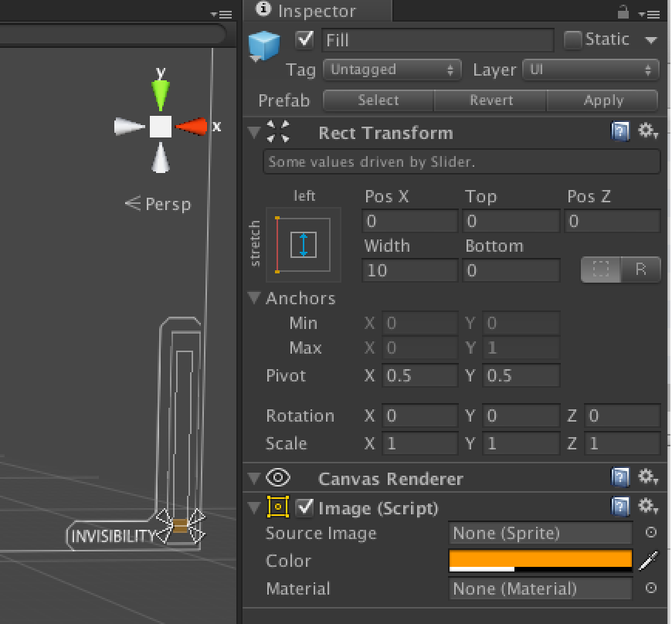The image size is (672, 624).
Task: Click the color eyedropper picker icon
Action: pos(649,561)
